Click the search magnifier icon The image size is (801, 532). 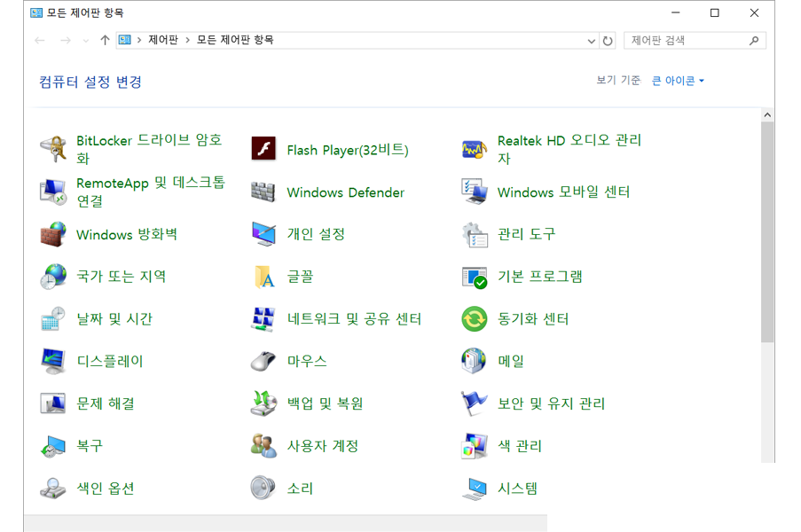[754, 40]
